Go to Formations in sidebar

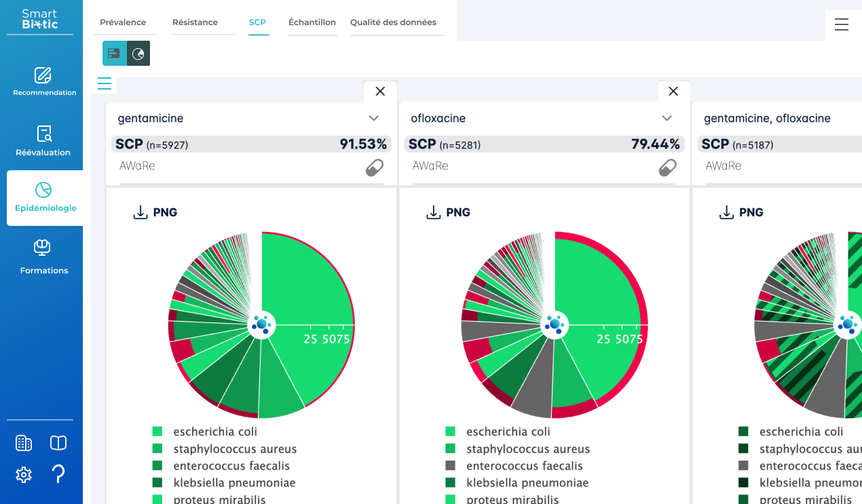tap(44, 257)
